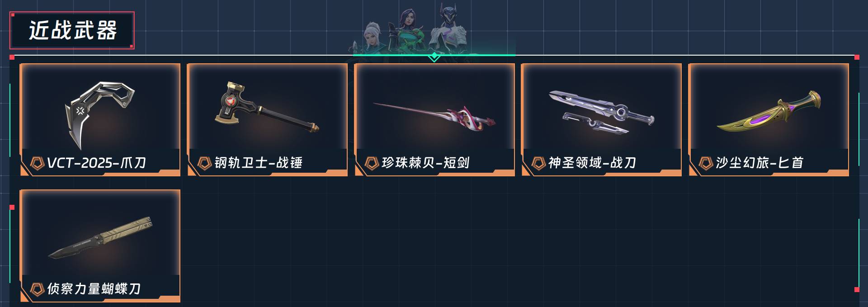Click the 侦察力量蝴蝶刀 name label
The width and height of the screenshot is (868, 307).
coord(94,289)
